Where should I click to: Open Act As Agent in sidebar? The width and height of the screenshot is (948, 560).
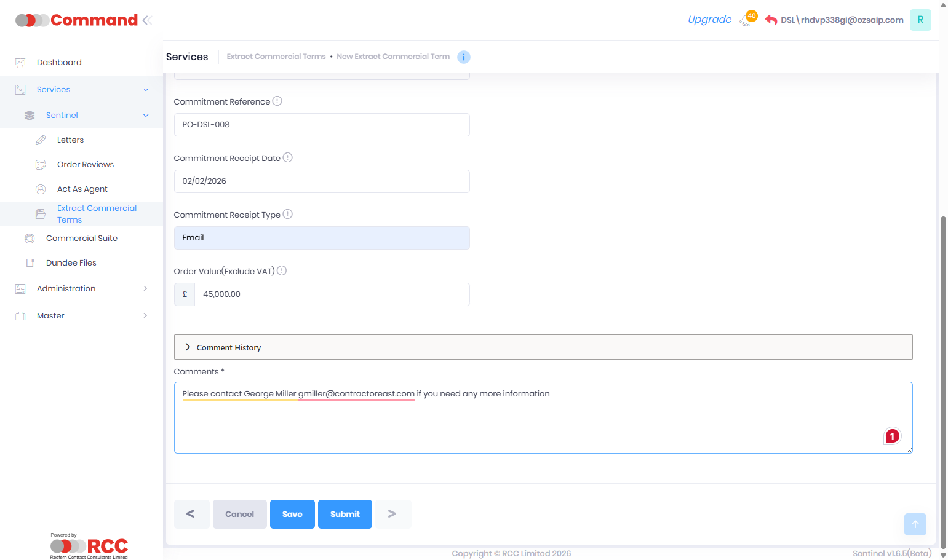82,189
